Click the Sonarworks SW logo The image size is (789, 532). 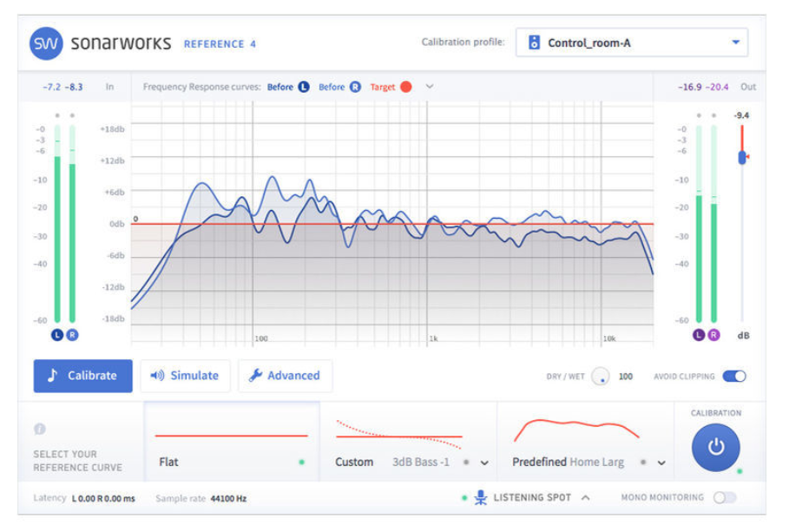click(x=46, y=43)
